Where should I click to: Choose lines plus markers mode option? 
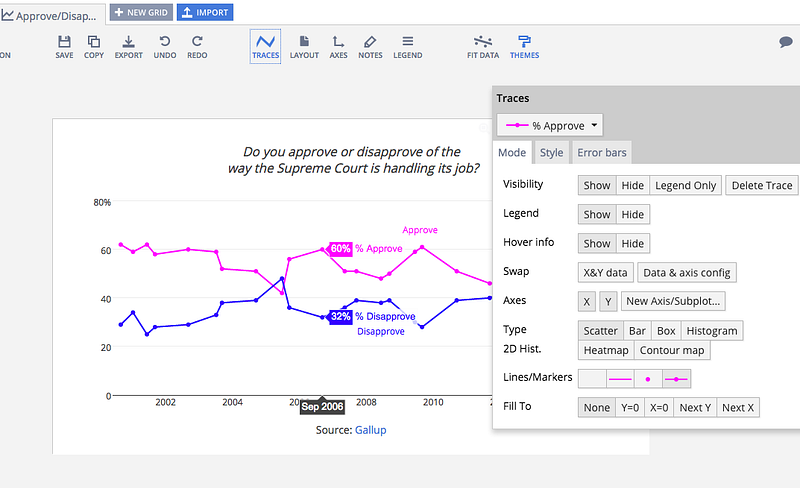[677, 379]
